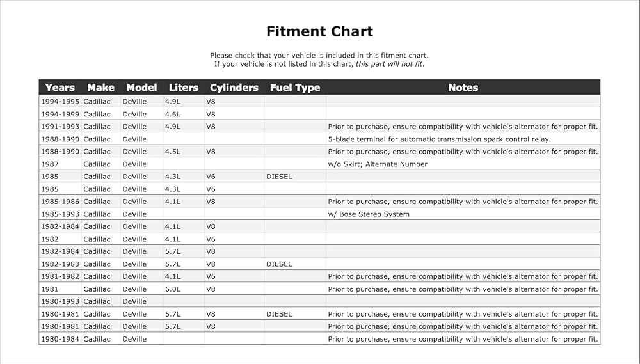Click DIESEL in the 1980-1981 row

tap(279, 314)
